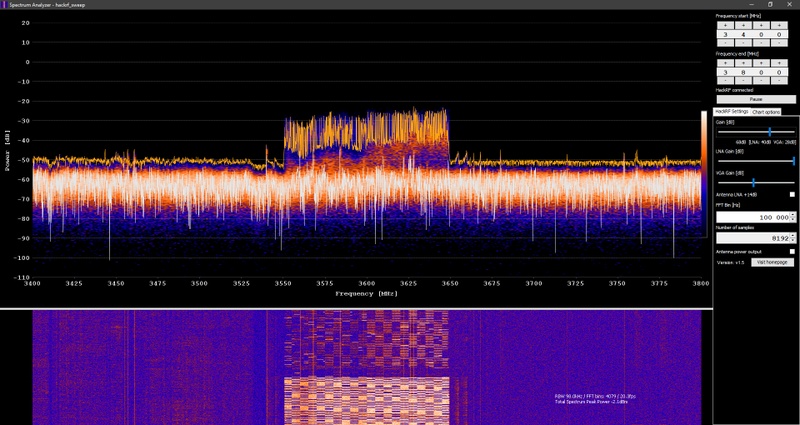Image resolution: width=800 pixels, height=425 pixels.
Task: Open the Chart options tab
Action: point(766,112)
